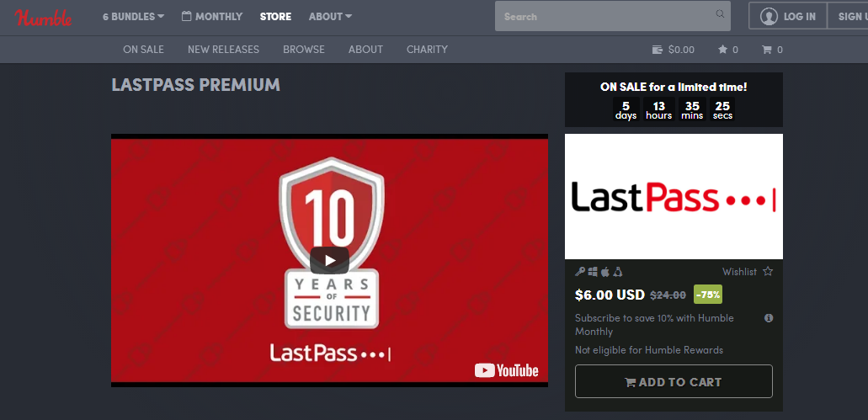Toggle Wishlist star for LastPass

tap(768, 272)
